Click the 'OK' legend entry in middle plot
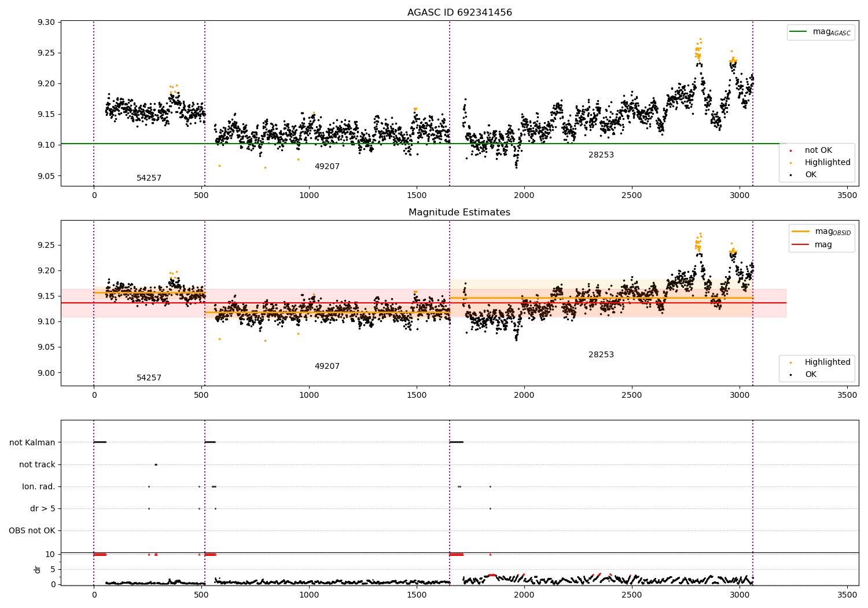The height and width of the screenshot is (608, 868). [811, 375]
